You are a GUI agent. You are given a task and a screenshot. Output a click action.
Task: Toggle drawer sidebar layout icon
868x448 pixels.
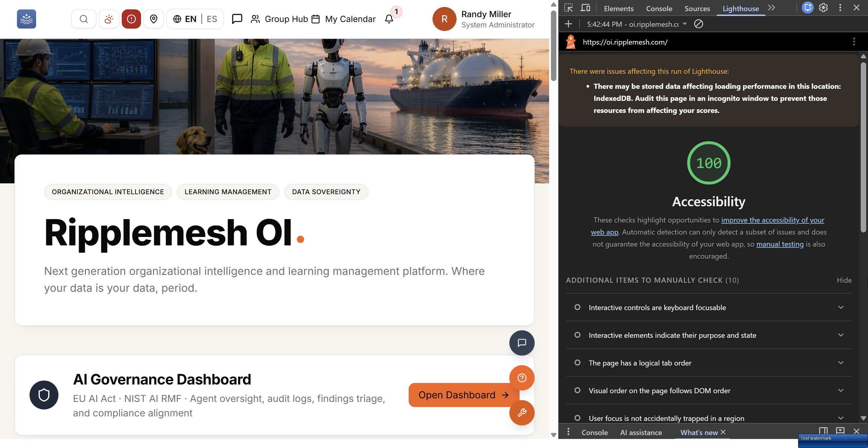click(823, 431)
